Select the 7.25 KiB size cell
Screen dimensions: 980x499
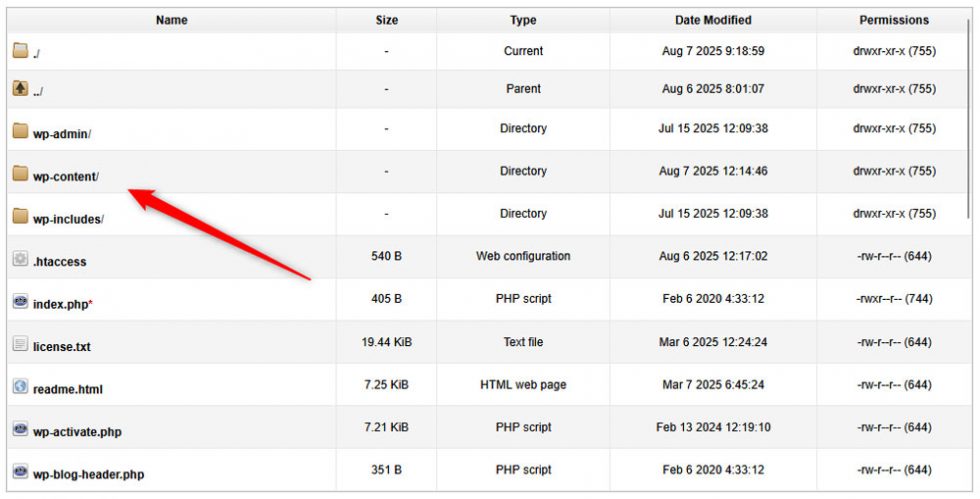[x=386, y=385]
